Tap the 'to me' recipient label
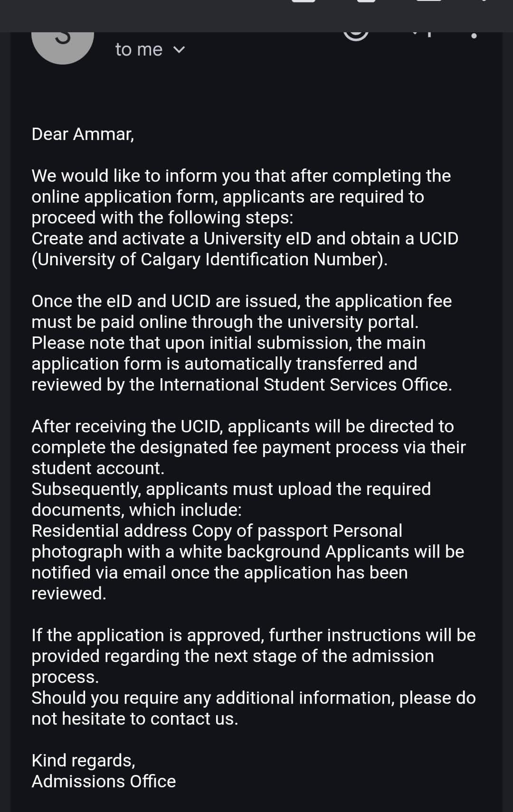This screenshot has height=812, width=513. click(x=139, y=50)
